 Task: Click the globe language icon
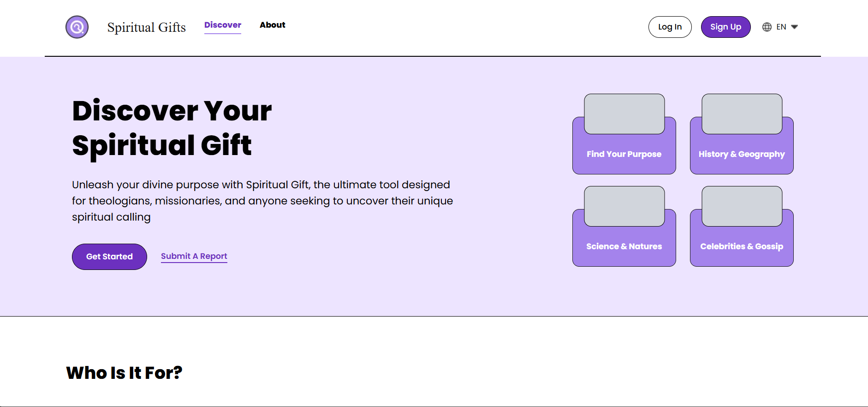[767, 27]
